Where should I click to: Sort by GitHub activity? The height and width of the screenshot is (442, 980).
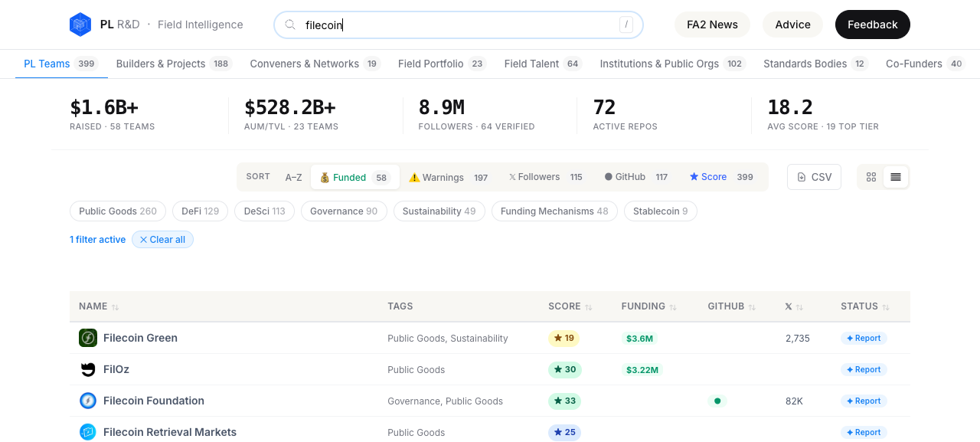(637, 177)
